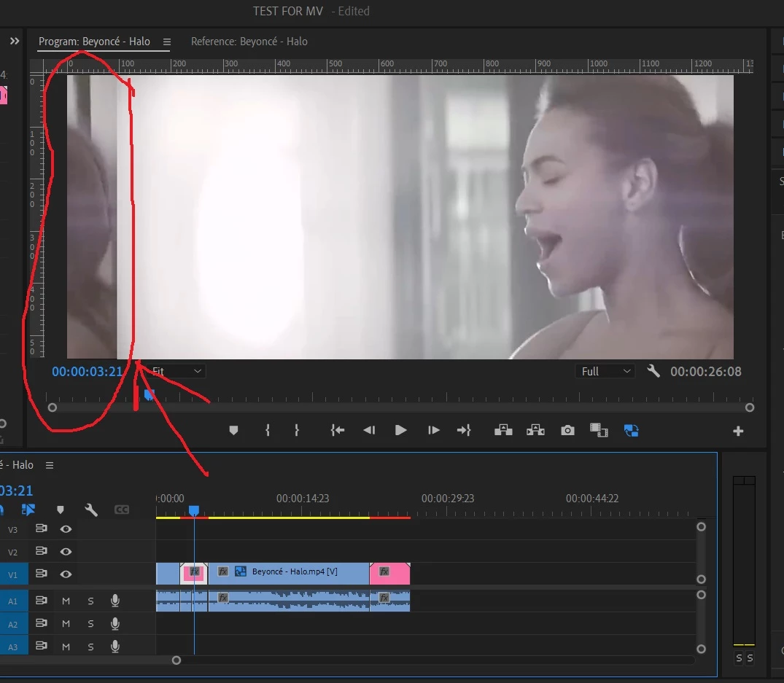Click the duration timecode 00:00:26:08
The image size is (784, 683).
click(705, 371)
